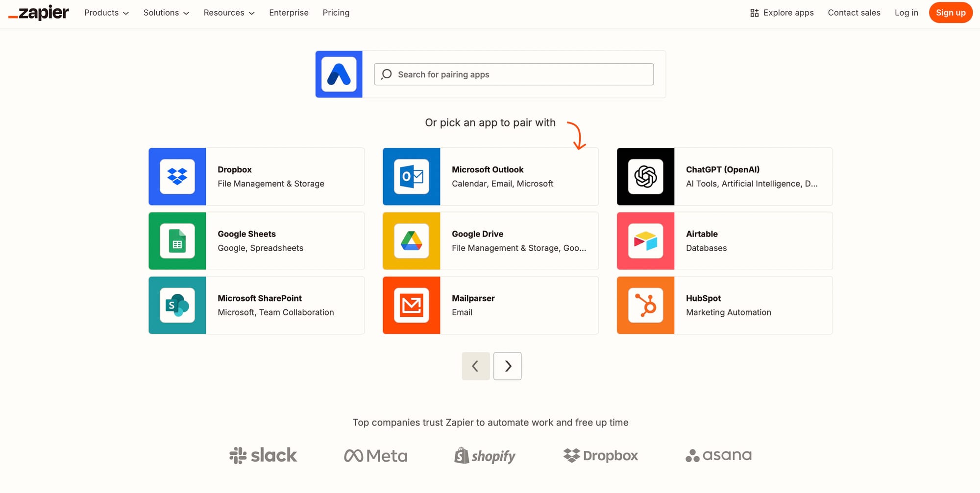
Task: Open the Google Drive app icon
Action: 411,241
